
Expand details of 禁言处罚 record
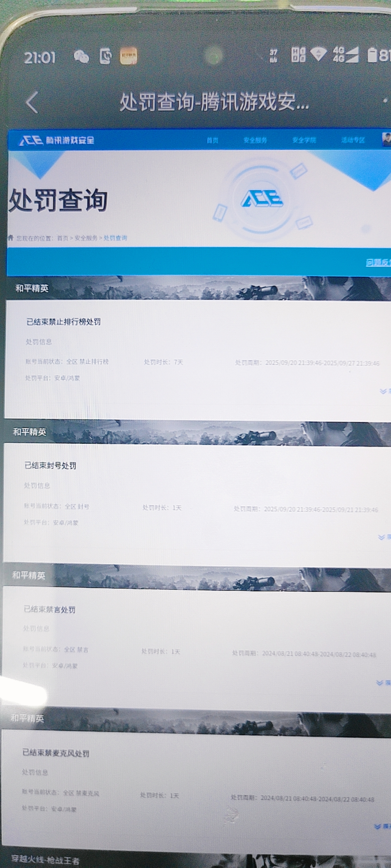[x=383, y=683]
